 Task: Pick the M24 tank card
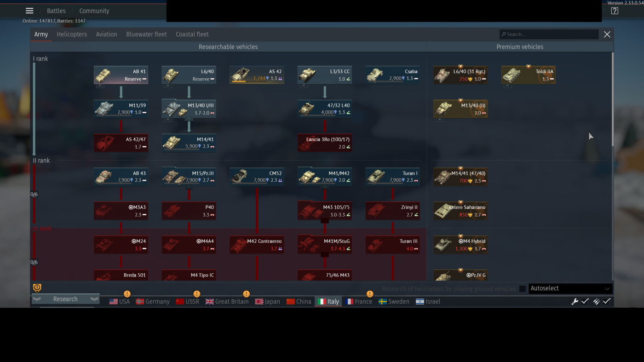pos(121,245)
